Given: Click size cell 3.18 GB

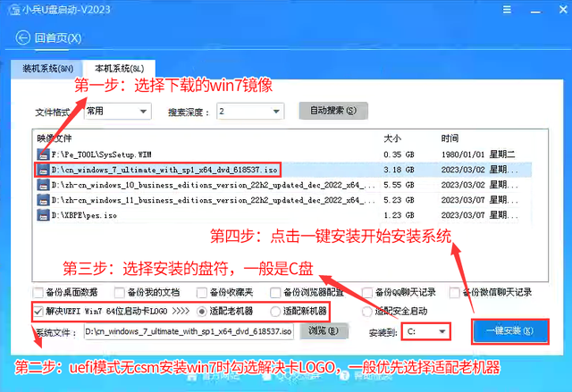Looking at the screenshot, I should pyautogui.click(x=399, y=170).
